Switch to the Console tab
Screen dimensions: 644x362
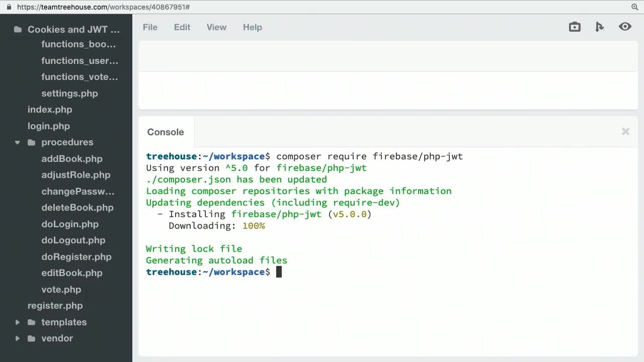pyautogui.click(x=166, y=132)
